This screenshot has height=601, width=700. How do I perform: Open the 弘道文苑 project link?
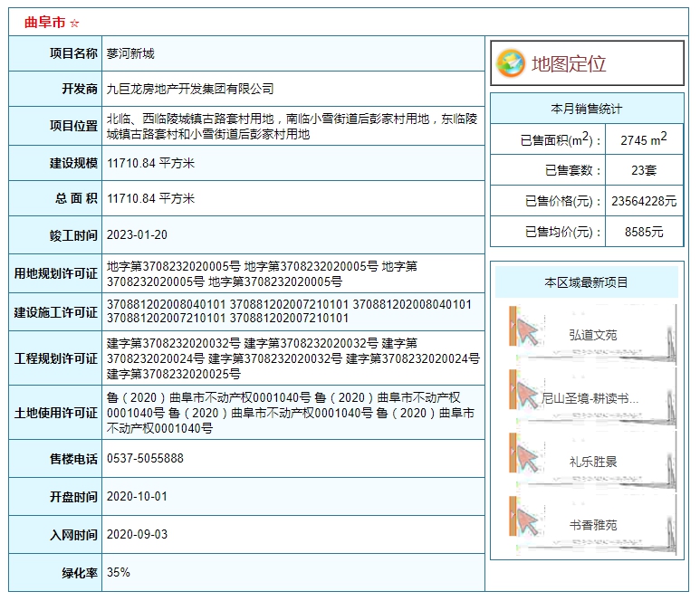tap(593, 335)
